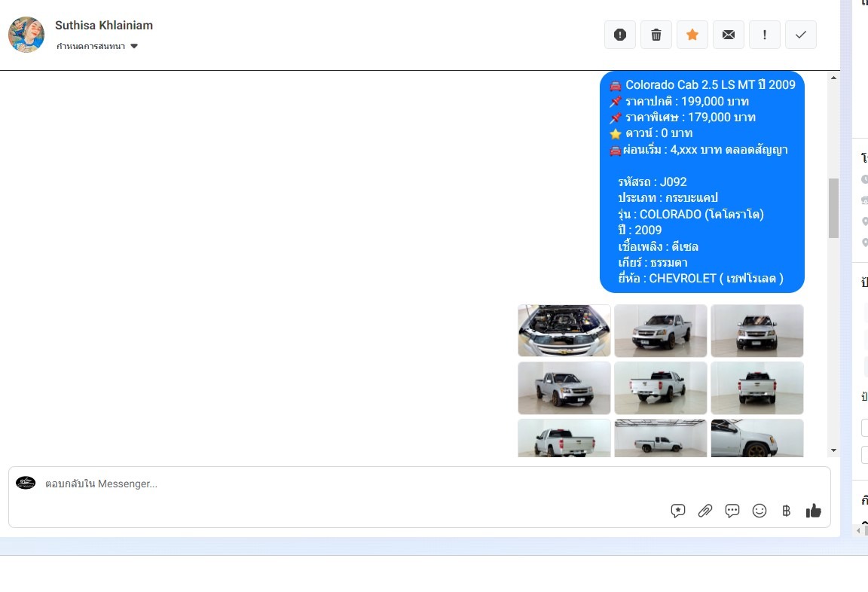Click Suthisa Khlainiam's profile avatar
The image size is (868, 592).
(x=26, y=35)
